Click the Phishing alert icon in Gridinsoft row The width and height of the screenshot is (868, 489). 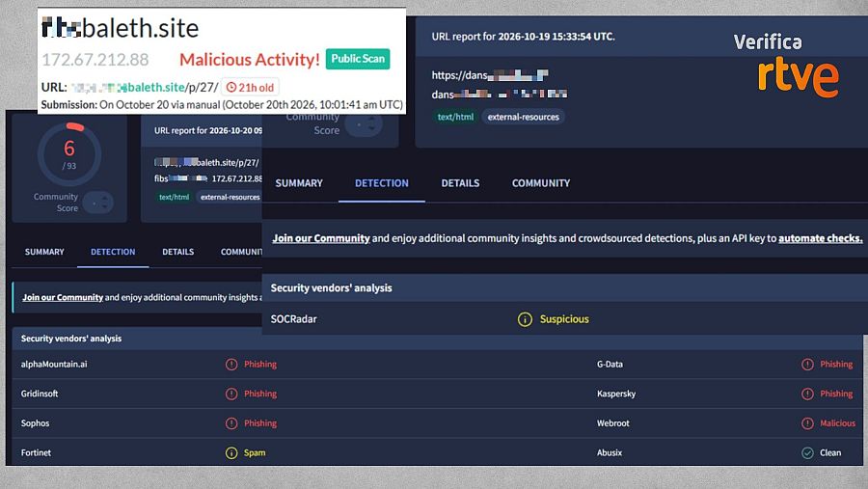231,394
